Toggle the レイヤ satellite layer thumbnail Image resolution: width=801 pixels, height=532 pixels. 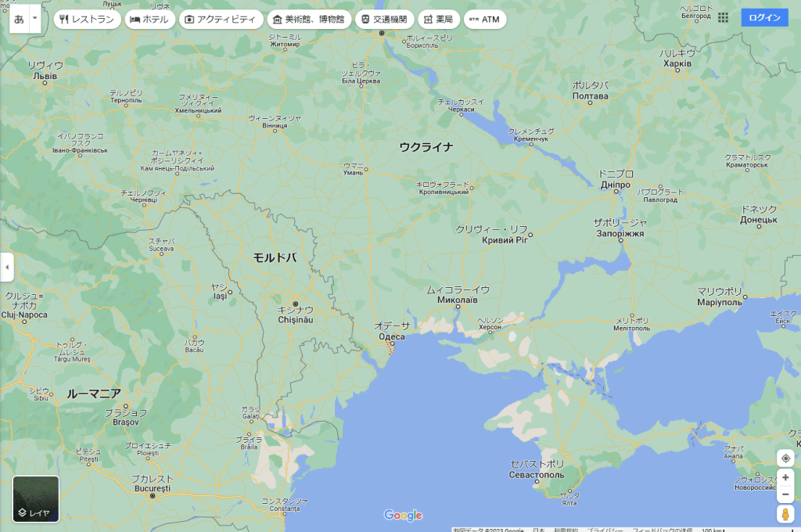pos(36,498)
